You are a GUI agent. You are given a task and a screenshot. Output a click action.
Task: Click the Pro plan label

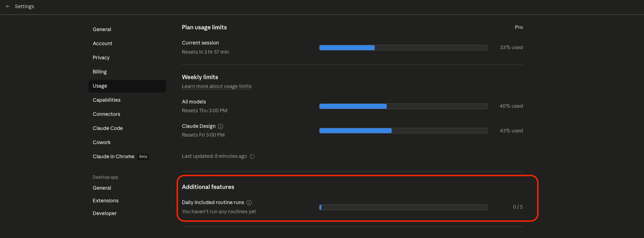tap(519, 27)
